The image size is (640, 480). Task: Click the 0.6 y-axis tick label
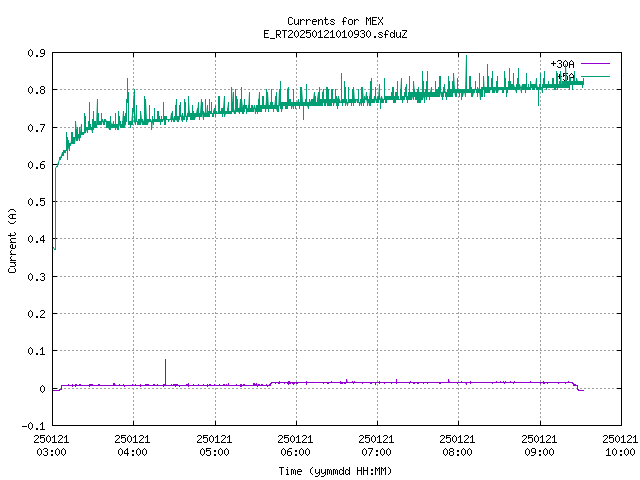click(x=36, y=165)
